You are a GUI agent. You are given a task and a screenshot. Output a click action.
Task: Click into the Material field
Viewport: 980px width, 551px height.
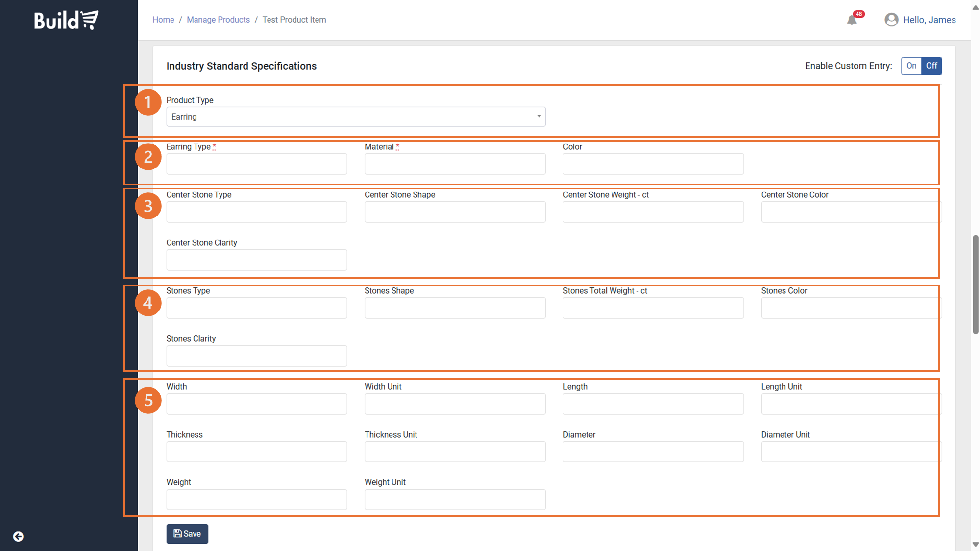click(x=455, y=164)
